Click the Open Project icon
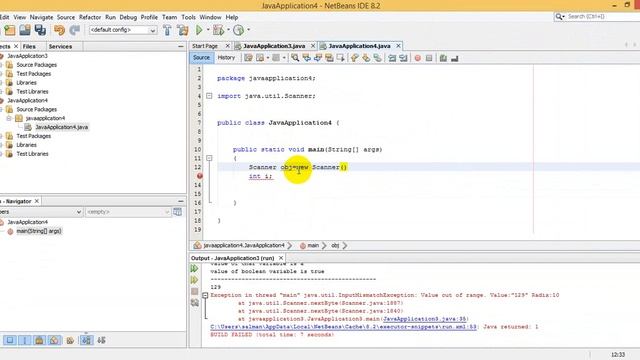Image resolution: width=640 pixels, height=360 pixels. point(25,30)
